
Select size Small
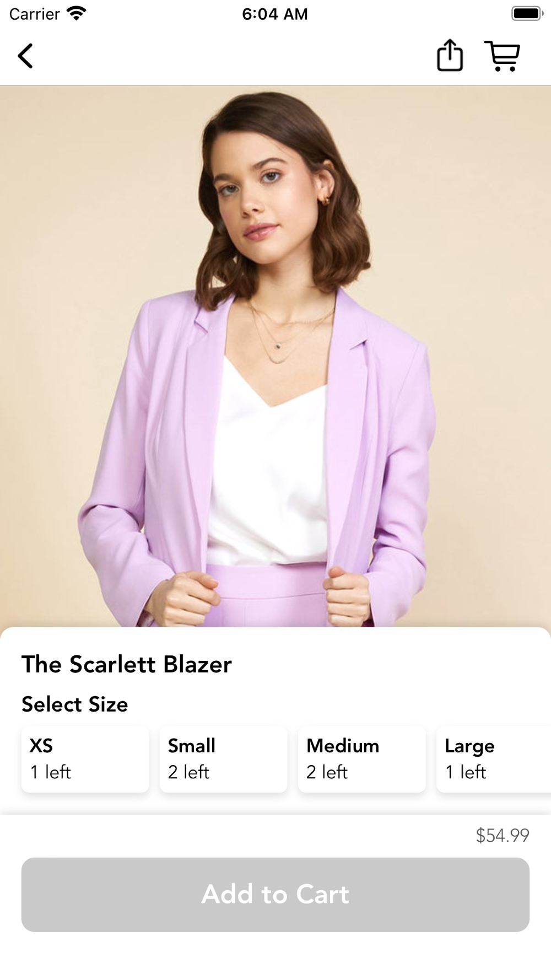click(224, 759)
